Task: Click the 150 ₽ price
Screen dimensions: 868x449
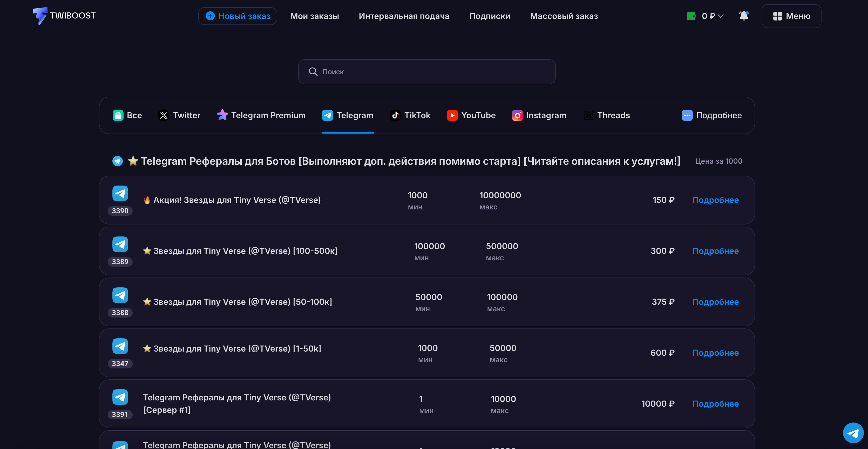Action: pos(663,200)
